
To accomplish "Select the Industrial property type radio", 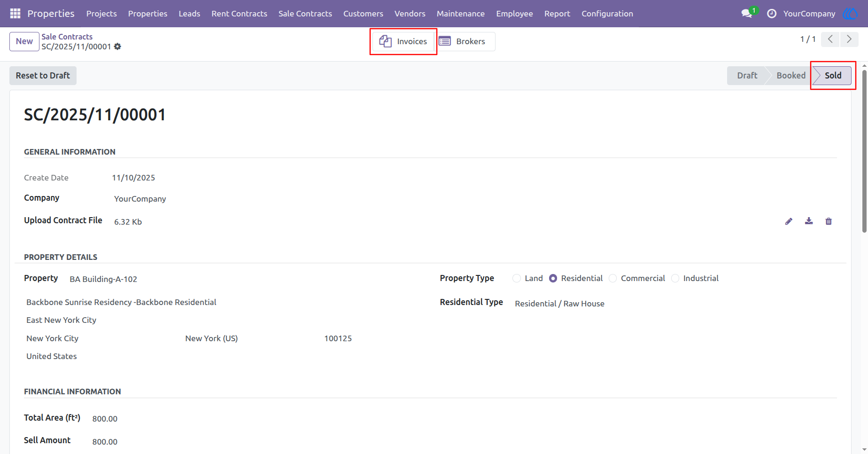I will 675,278.
